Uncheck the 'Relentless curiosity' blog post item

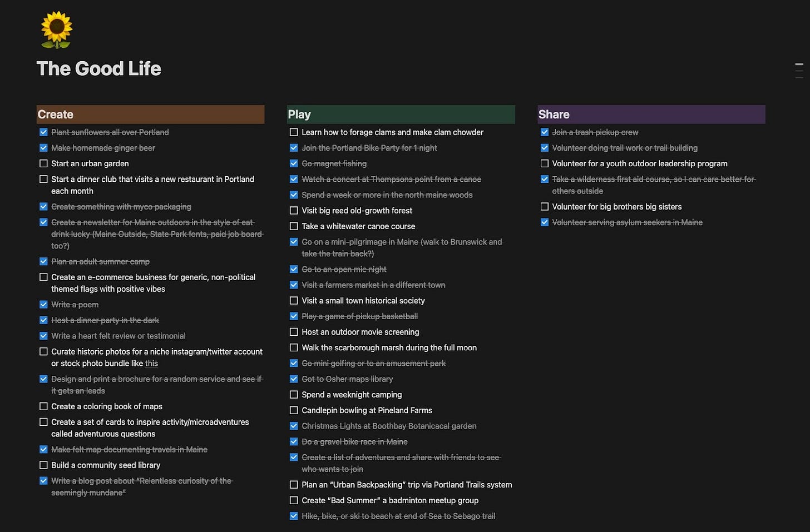pyautogui.click(x=43, y=481)
